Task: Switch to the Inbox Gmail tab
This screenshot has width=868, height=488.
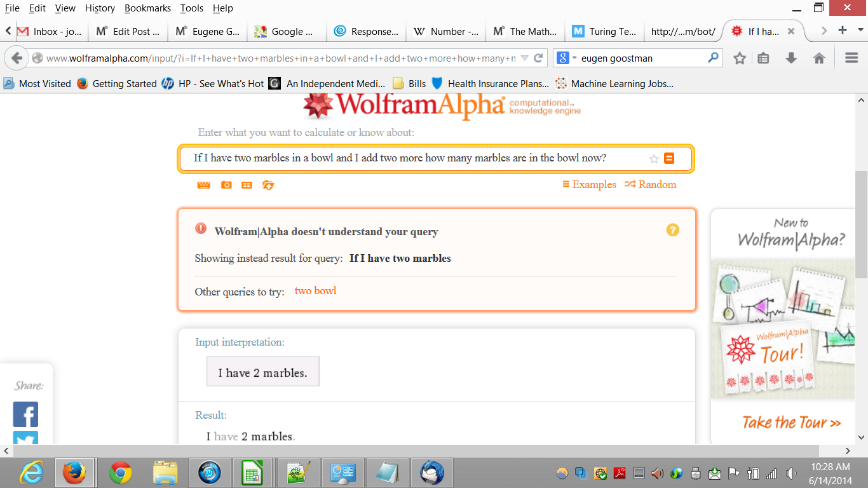Action: click(x=50, y=31)
